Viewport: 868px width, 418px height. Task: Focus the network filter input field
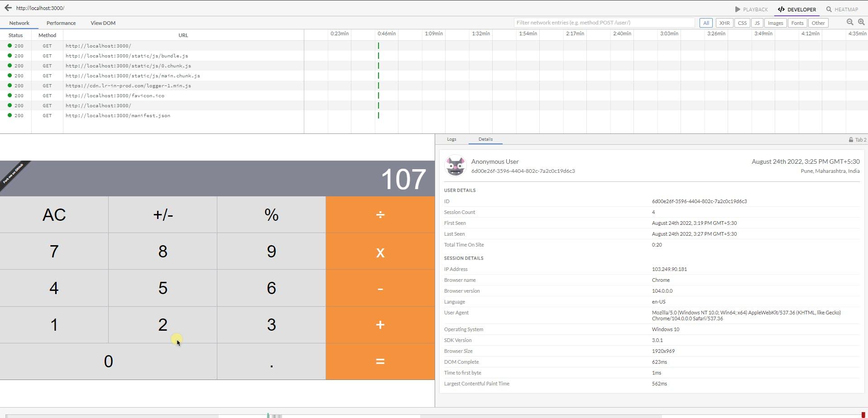[x=604, y=23]
